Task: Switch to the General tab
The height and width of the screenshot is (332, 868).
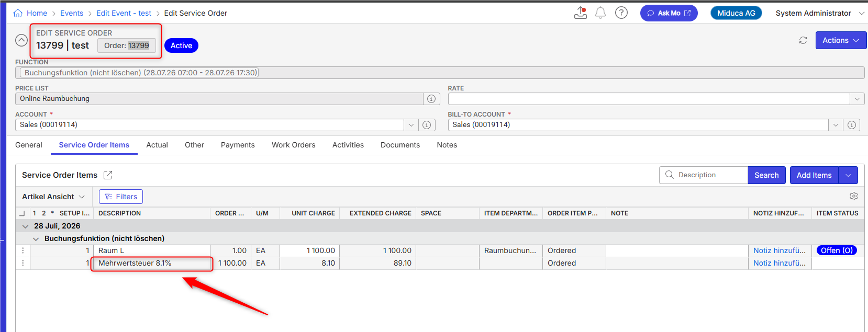Action: click(29, 145)
